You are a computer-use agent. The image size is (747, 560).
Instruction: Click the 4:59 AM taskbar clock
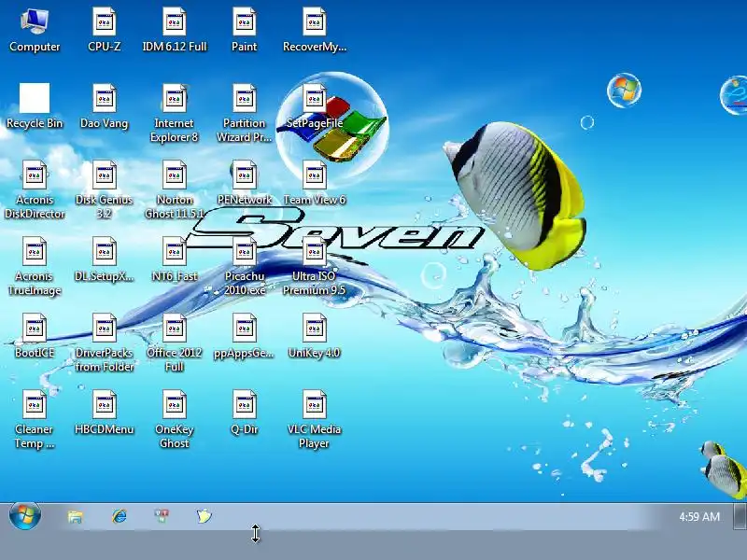pyautogui.click(x=698, y=517)
